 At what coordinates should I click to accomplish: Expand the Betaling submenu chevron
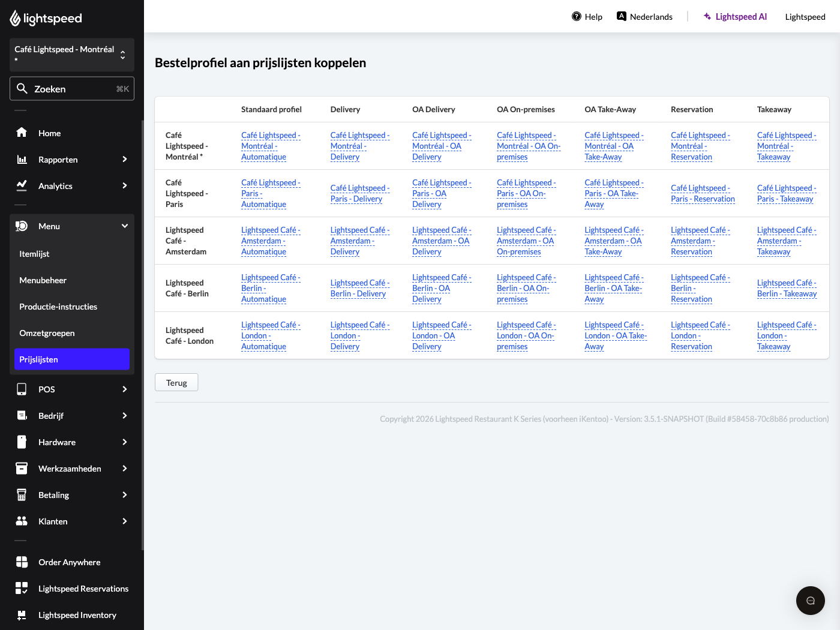click(125, 494)
